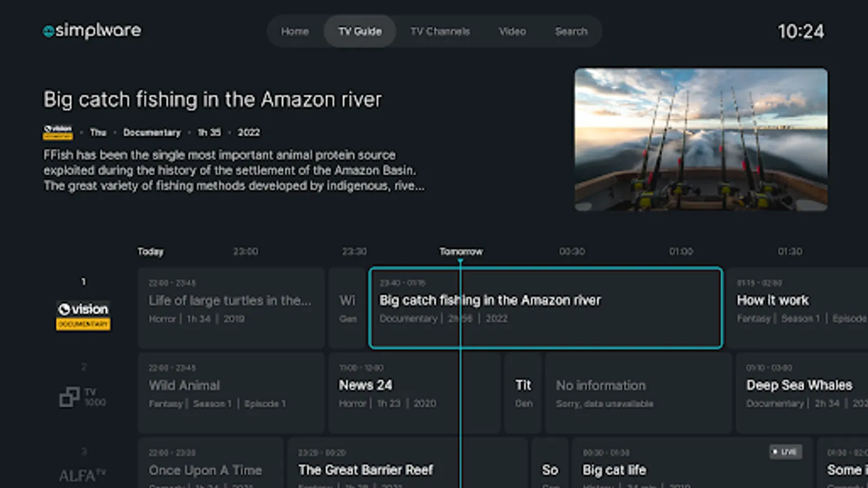The image size is (868, 488).
Task: Switch to the TV Guide tab
Action: [x=360, y=31]
